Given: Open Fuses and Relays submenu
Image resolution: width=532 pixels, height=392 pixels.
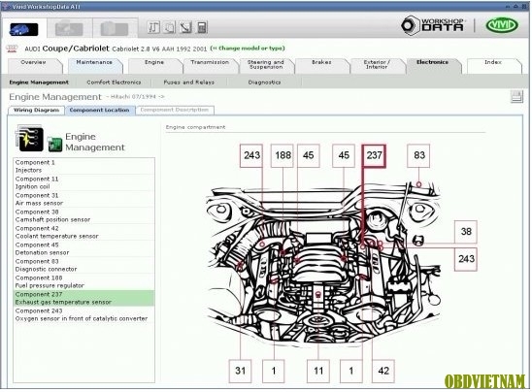Looking at the screenshot, I should (189, 82).
